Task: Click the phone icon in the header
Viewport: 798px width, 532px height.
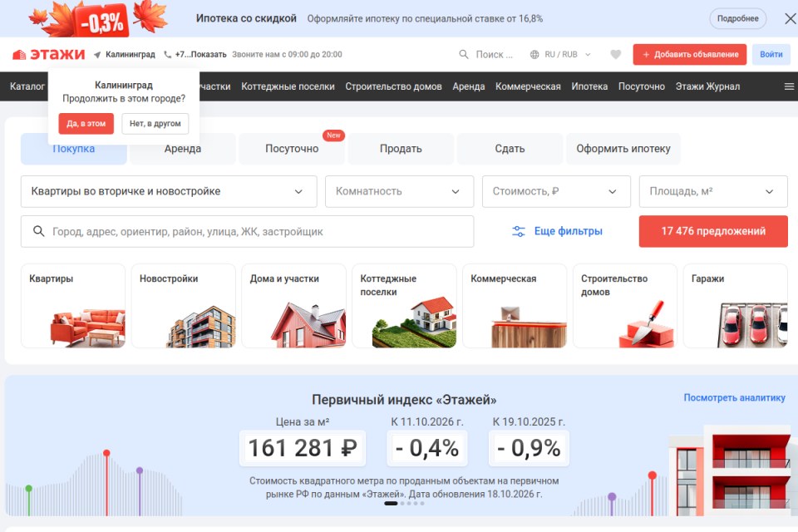Action: point(167,55)
